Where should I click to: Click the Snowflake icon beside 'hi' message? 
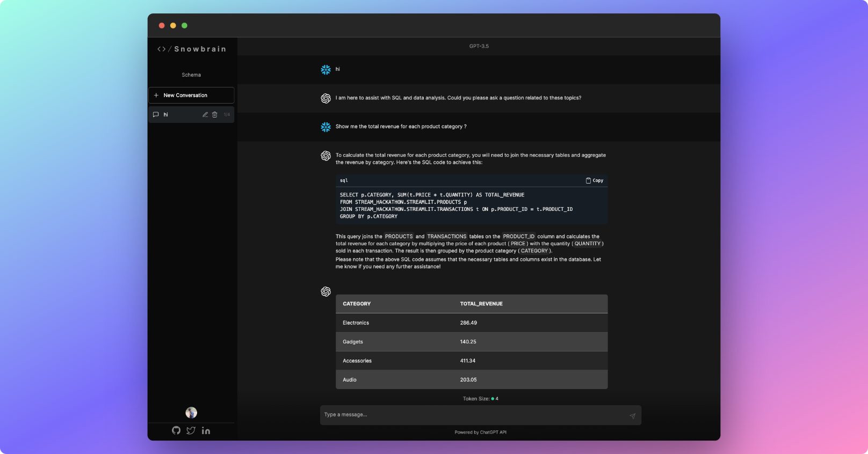point(325,70)
